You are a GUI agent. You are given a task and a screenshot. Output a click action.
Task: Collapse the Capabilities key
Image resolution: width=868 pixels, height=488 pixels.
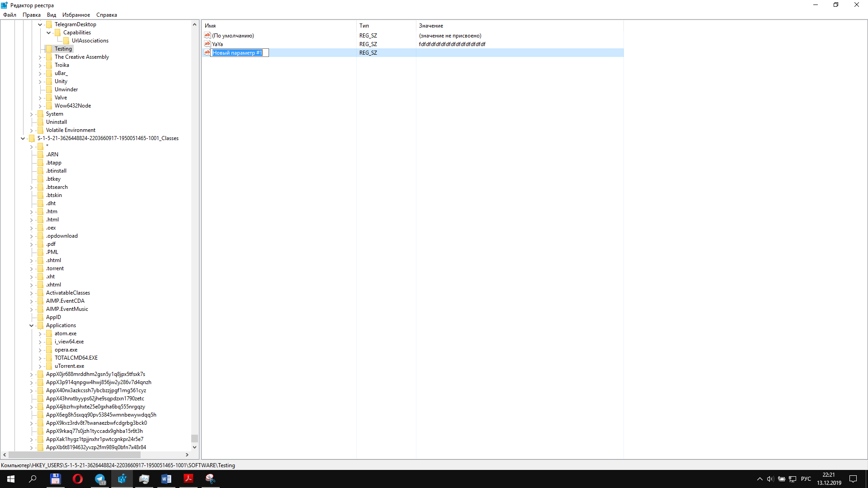click(48, 33)
